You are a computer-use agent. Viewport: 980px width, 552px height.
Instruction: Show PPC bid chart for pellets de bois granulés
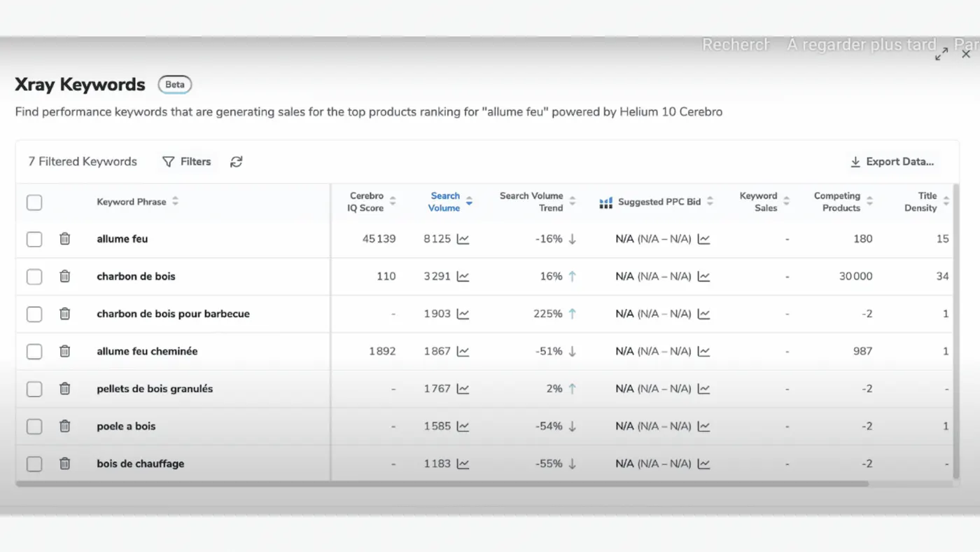(703, 389)
